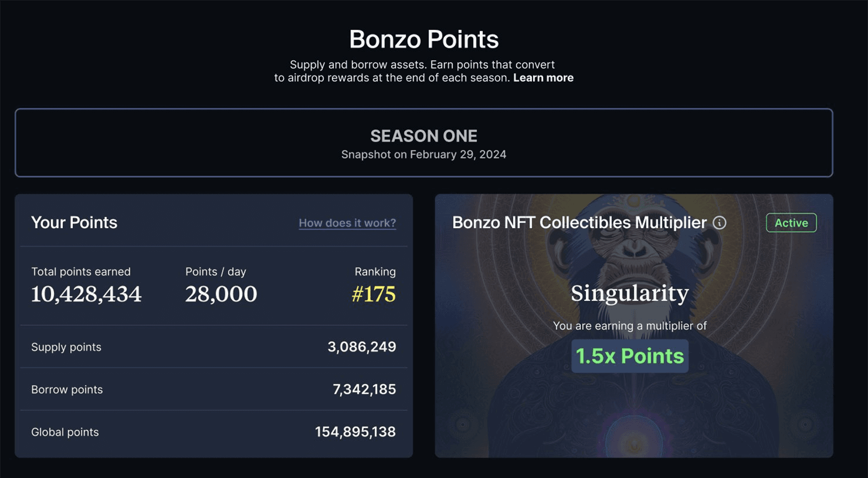Click the total points earned value 10,428,434

[x=87, y=294]
